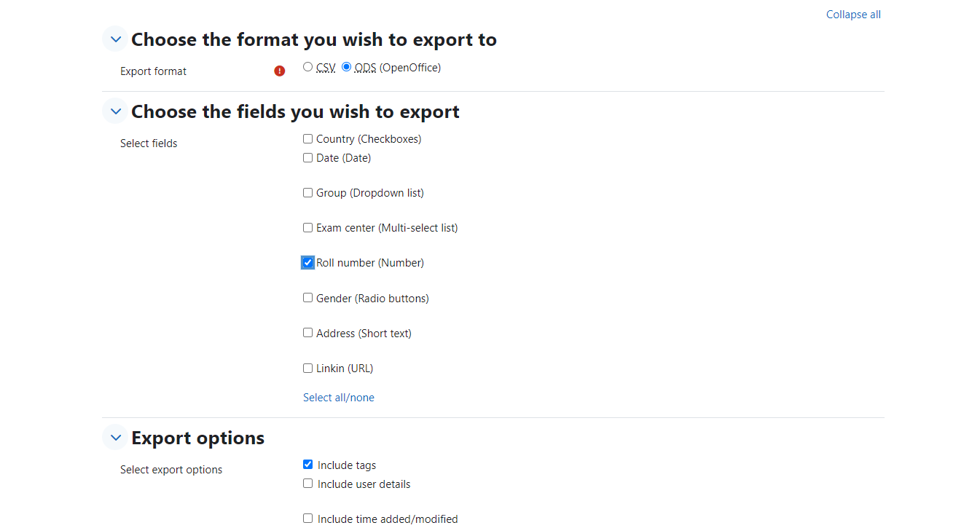Check the Linkin (URL) field

coord(307,369)
